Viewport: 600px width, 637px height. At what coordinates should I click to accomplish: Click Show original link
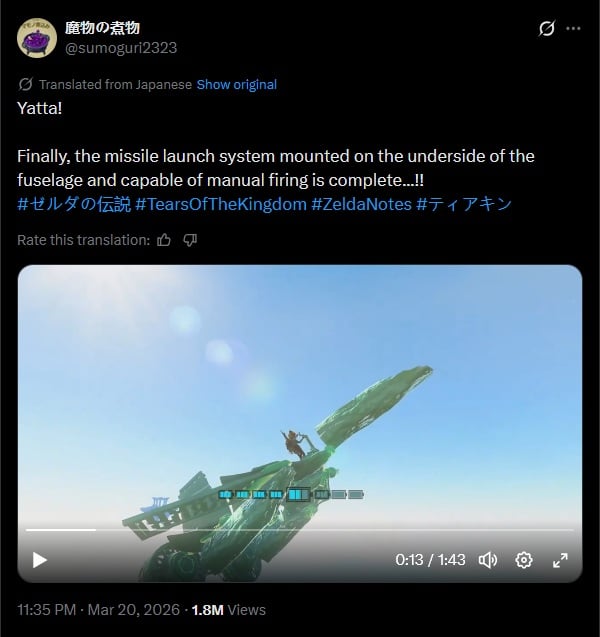click(237, 84)
